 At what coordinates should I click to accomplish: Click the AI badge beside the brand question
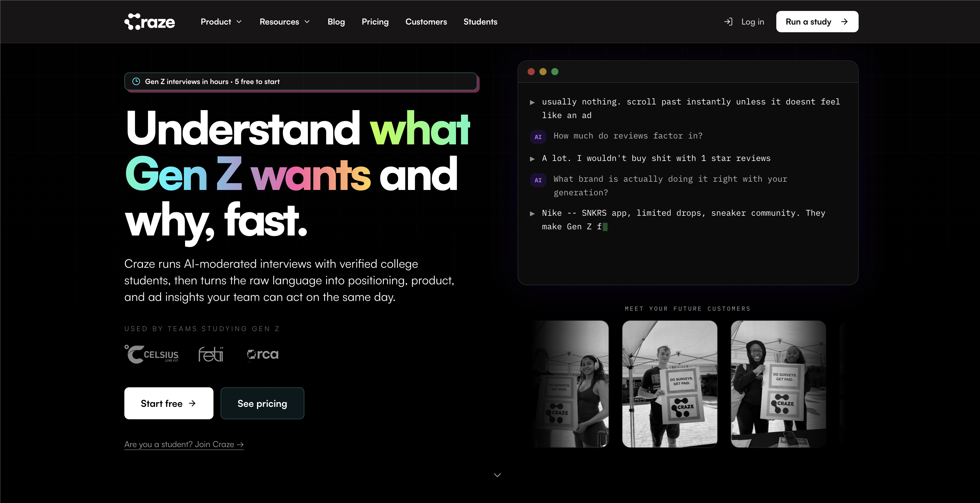click(538, 180)
